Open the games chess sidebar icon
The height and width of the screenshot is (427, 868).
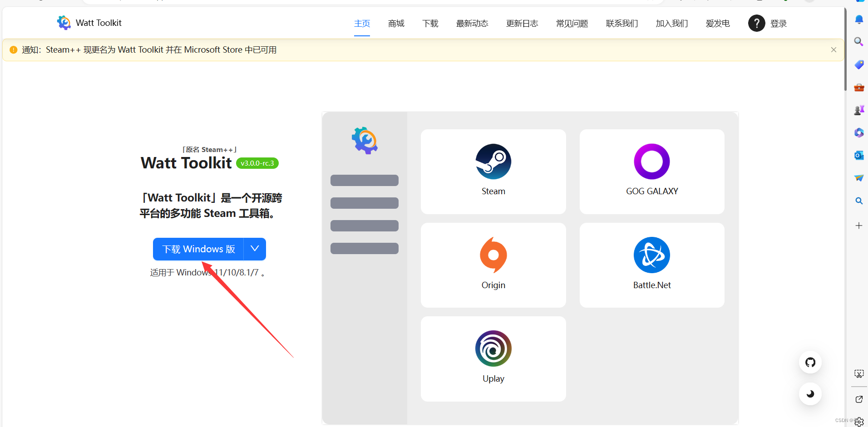click(x=859, y=110)
